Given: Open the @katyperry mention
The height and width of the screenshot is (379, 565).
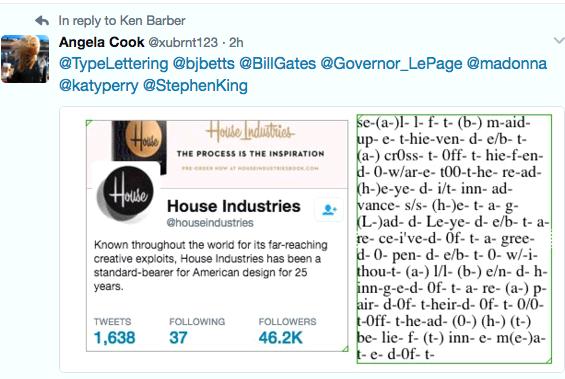Looking at the screenshot, I should pyautogui.click(x=98, y=86).
